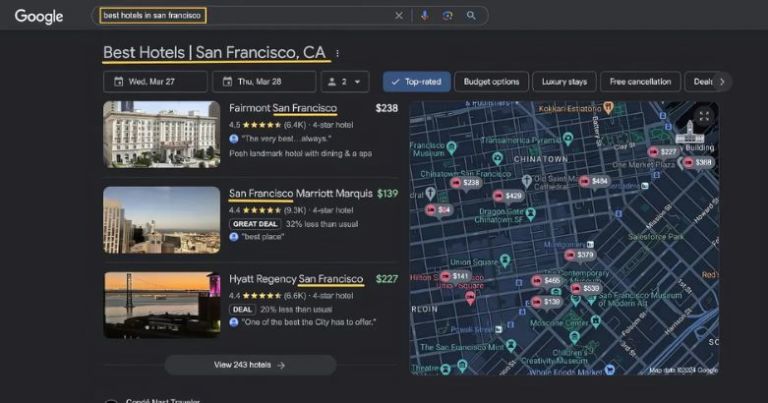Click "Posh landmark hotel with dining & a spa"

[x=300, y=153]
